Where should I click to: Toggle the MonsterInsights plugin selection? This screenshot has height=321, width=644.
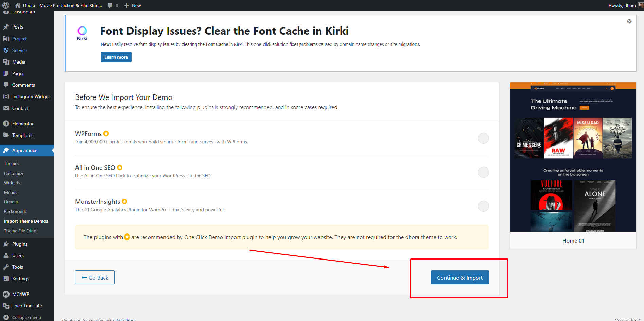point(483,206)
